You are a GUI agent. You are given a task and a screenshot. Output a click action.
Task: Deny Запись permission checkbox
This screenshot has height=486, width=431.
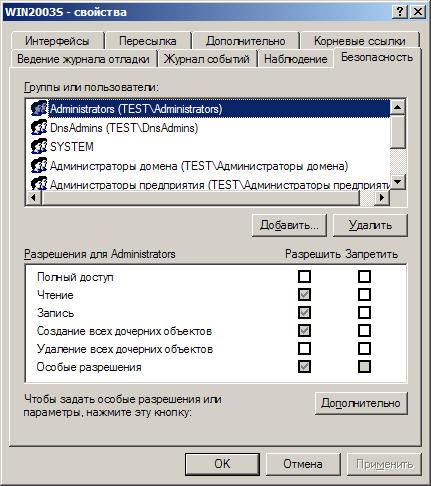tap(364, 312)
